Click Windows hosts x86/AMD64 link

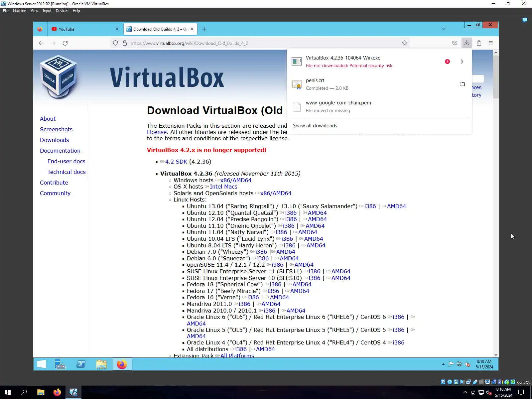click(x=236, y=180)
